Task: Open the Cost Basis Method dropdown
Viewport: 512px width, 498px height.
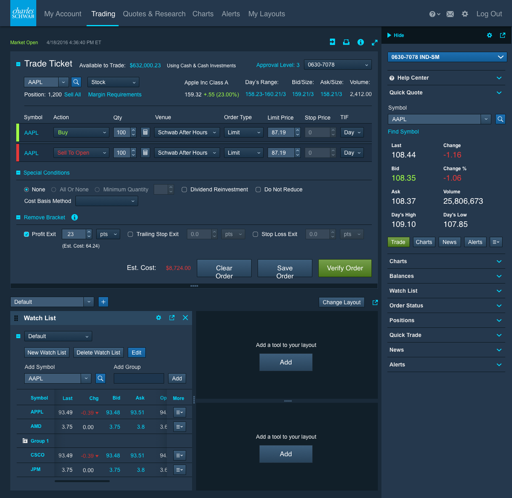Action: (x=107, y=201)
